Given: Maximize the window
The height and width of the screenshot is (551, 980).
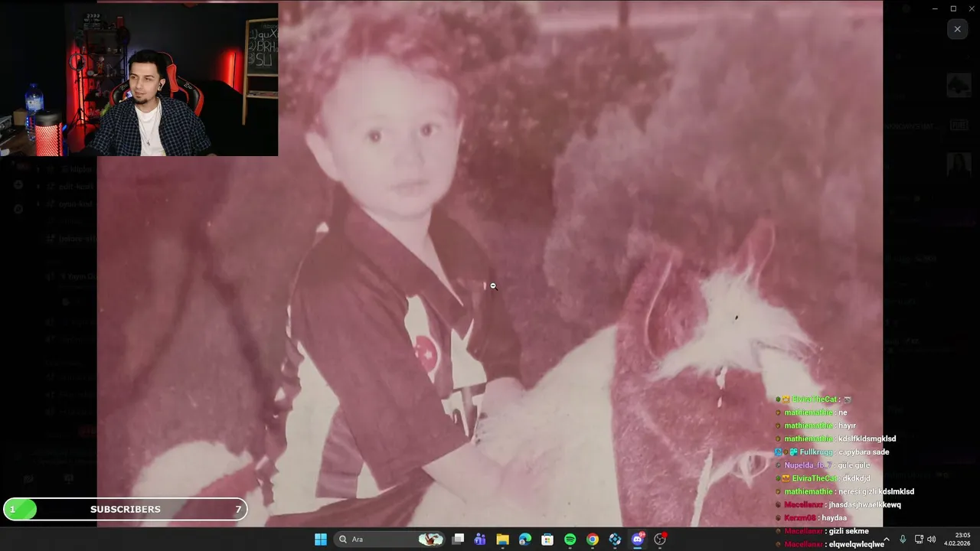Looking at the screenshot, I should pos(953,8).
